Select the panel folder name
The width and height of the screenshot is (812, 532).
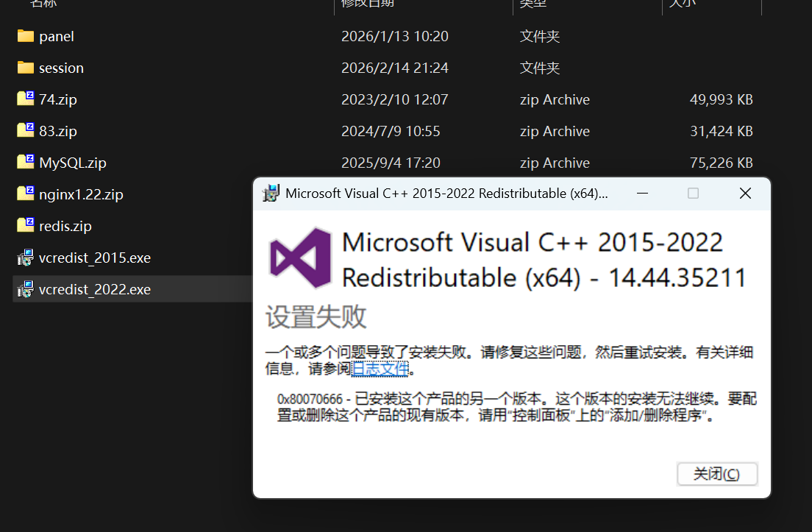57,36
